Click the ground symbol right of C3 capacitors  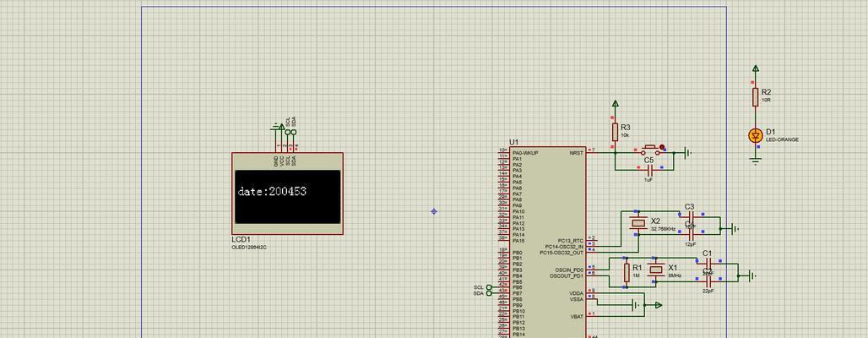point(734,228)
